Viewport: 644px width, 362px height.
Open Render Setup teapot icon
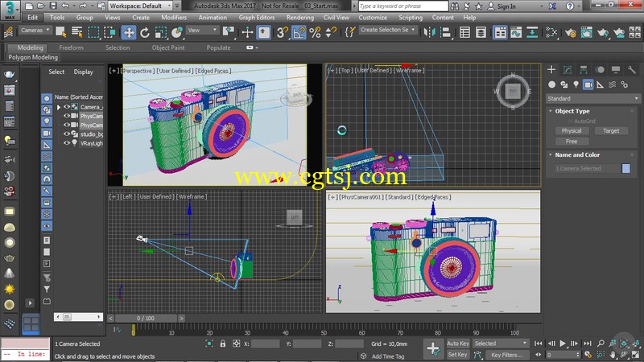tap(571, 32)
